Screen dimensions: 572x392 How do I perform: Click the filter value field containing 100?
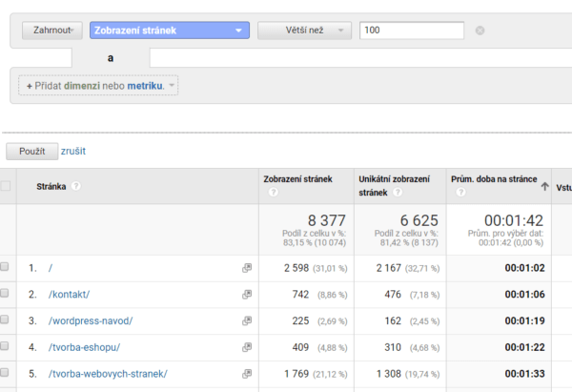(411, 31)
